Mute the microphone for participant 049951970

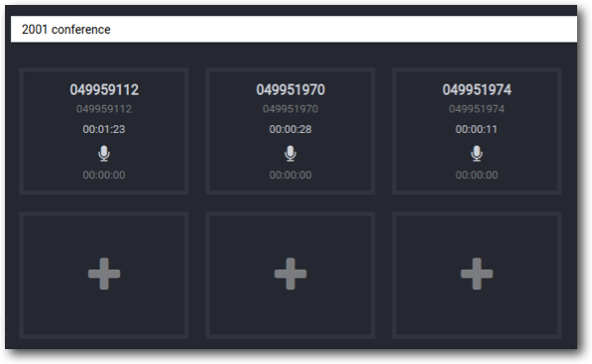291,154
